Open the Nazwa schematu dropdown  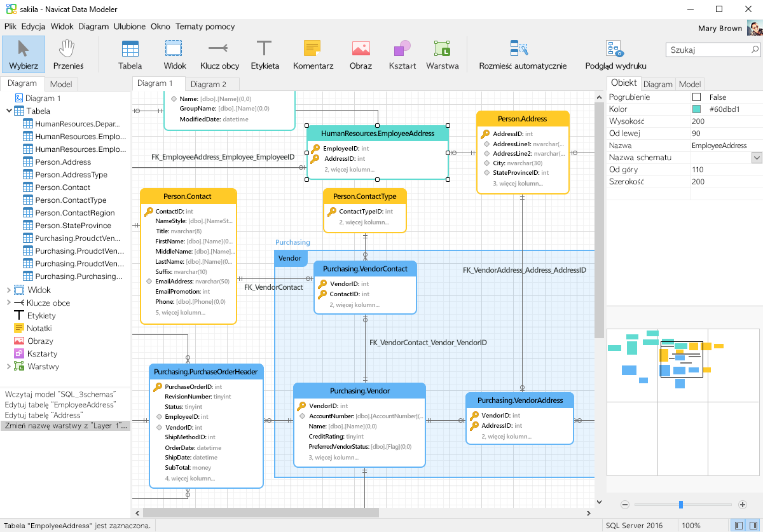(x=755, y=157)
